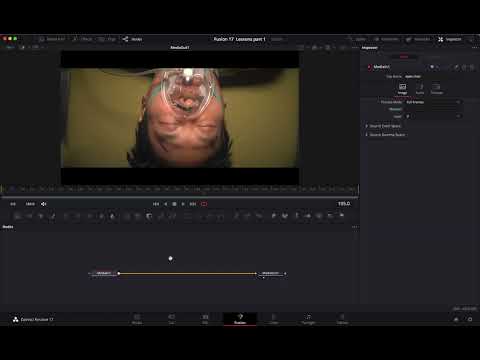This screenshot has height=360, width=480.
Task: Switch to Modifiers tab in Inspector
Action: [432, 57]
